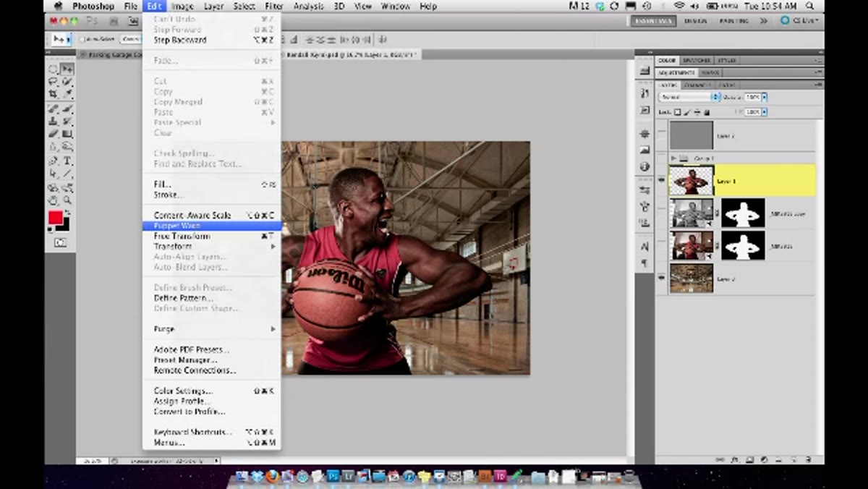The image size is (868, 489).
Task: Choose Keyboard Shortcuts...
Action: click(211, 432)
